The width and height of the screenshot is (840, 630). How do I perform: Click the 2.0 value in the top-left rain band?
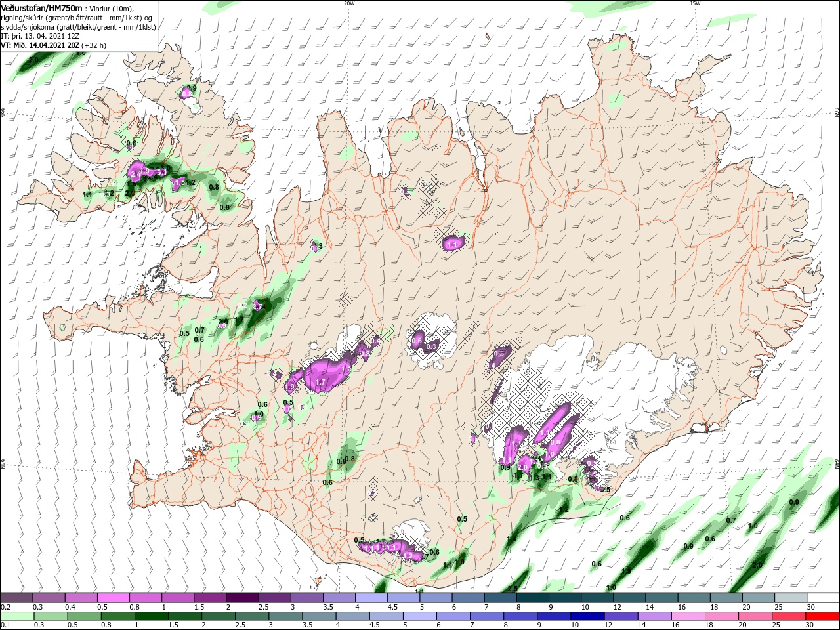click(33, 60)
